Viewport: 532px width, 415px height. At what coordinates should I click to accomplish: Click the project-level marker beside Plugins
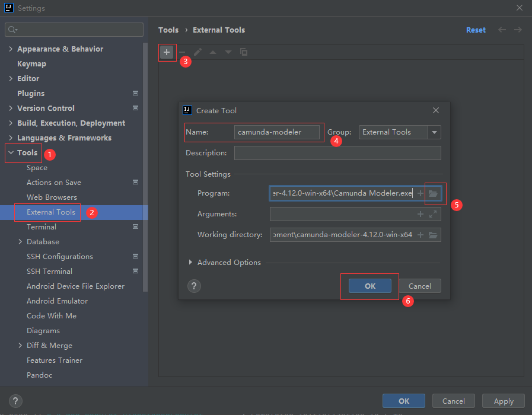coord(135,93)
